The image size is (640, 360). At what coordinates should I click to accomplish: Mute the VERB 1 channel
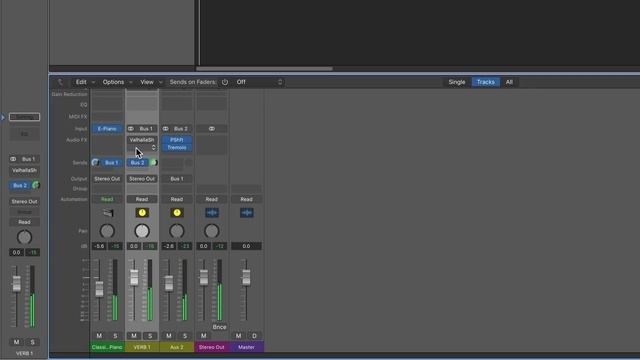(134, 336)
